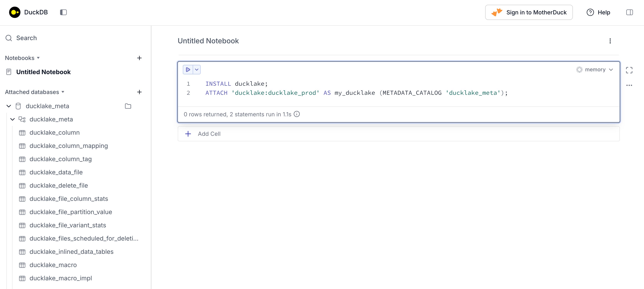Viewport: 644px width, 289px height.
Task: Click the table icon for ducklake_column_mapping
Action: (x=22, y=146)
